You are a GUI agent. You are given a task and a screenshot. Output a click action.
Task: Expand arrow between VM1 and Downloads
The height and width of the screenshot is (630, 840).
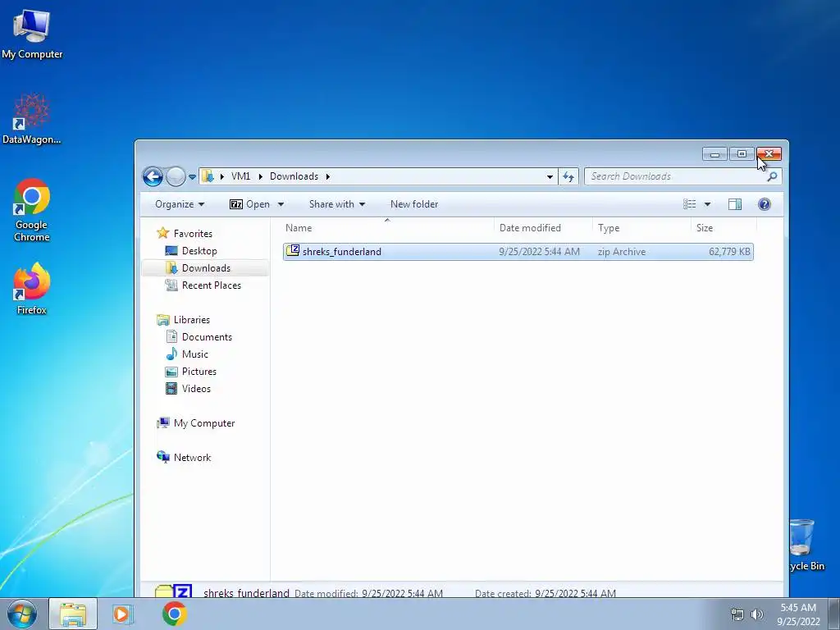point(260,176)
